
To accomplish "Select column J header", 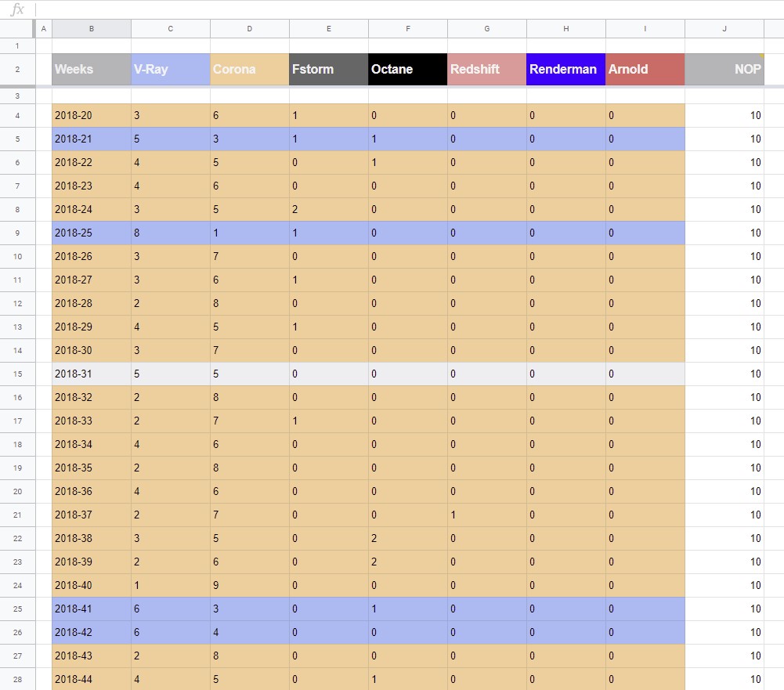I will click(724, 29).
